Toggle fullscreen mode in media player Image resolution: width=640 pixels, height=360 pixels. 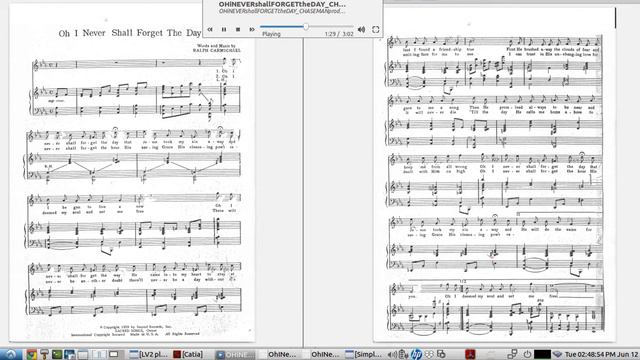tap(376, 29)
